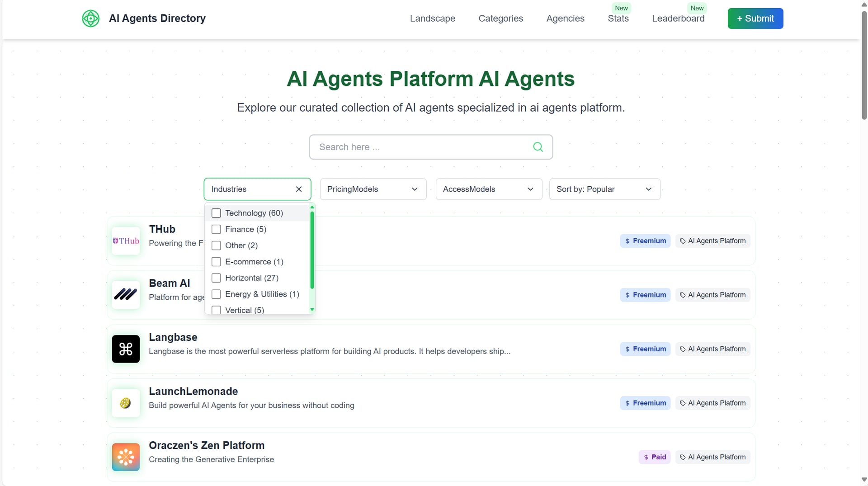Screen dimensions: 868x486
Task: Click into the Search here input field
Action: click(x=431, y=147)
